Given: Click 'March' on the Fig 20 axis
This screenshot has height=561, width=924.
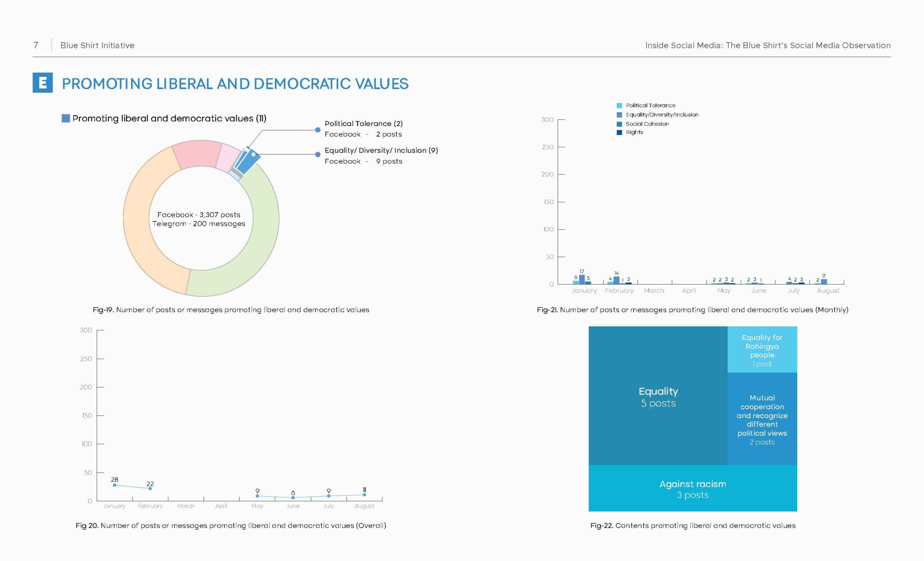Looking at the screenshot, I should coord(186,506).
